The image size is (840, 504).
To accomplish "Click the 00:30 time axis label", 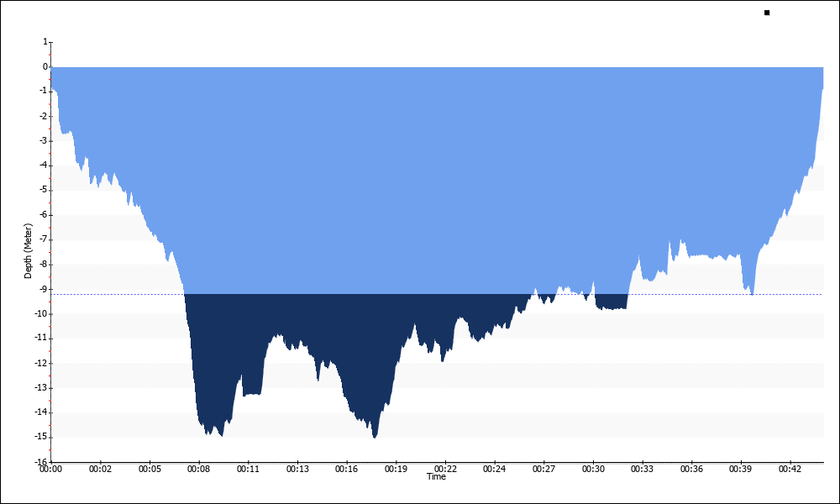I will [593, 470].
